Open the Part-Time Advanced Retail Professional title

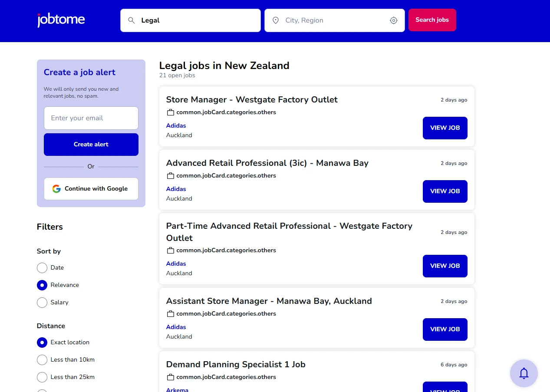pos(289,232)
